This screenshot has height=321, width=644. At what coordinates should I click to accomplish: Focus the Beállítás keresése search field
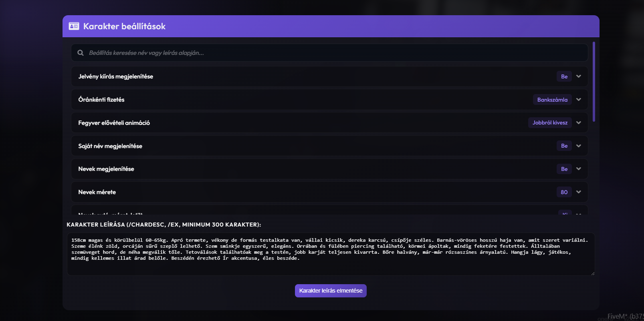329,53
